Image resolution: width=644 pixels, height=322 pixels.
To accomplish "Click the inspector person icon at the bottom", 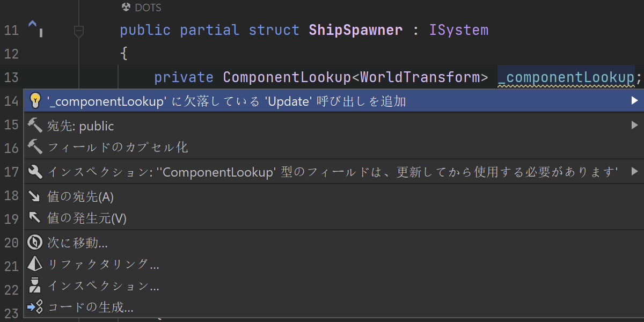I will click(35, 286).
